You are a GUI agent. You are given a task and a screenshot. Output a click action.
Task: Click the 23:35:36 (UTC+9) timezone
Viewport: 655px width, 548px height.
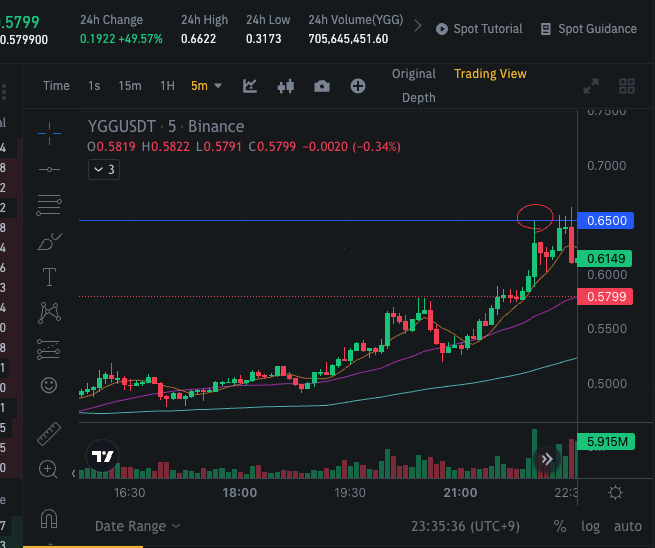465,526
